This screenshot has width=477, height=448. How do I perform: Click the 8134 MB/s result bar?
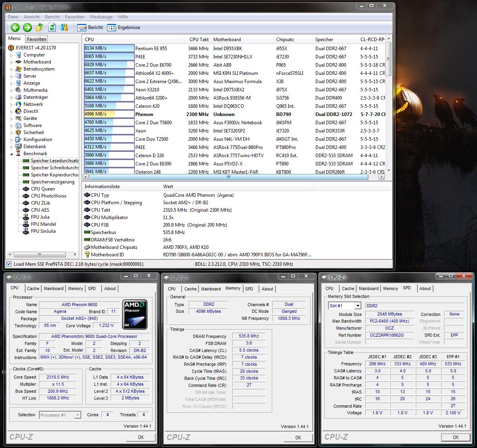(109, 48)
